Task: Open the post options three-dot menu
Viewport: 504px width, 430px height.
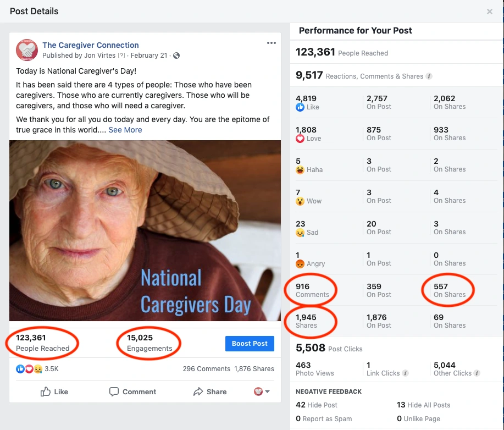Action: [271, 43]
